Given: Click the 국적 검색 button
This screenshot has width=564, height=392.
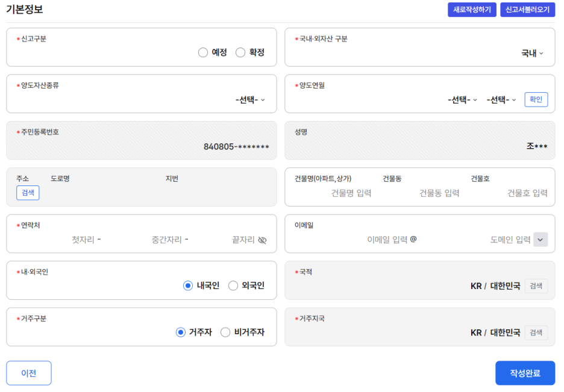Looking at the screenshot, I should coord(536,286).
